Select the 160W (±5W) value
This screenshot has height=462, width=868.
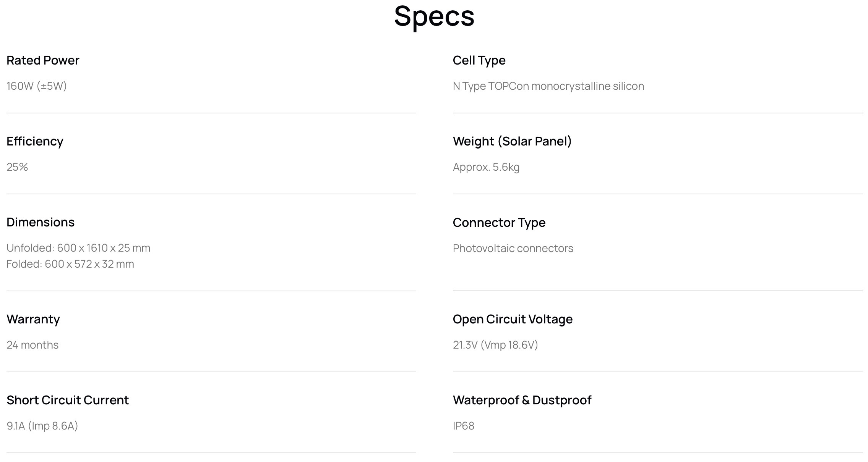[37, 86]
